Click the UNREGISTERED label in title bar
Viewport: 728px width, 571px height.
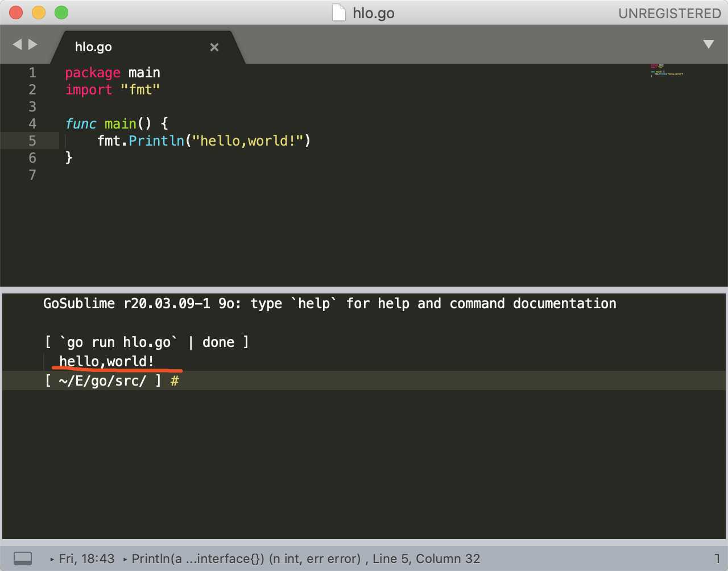[669, 13]
